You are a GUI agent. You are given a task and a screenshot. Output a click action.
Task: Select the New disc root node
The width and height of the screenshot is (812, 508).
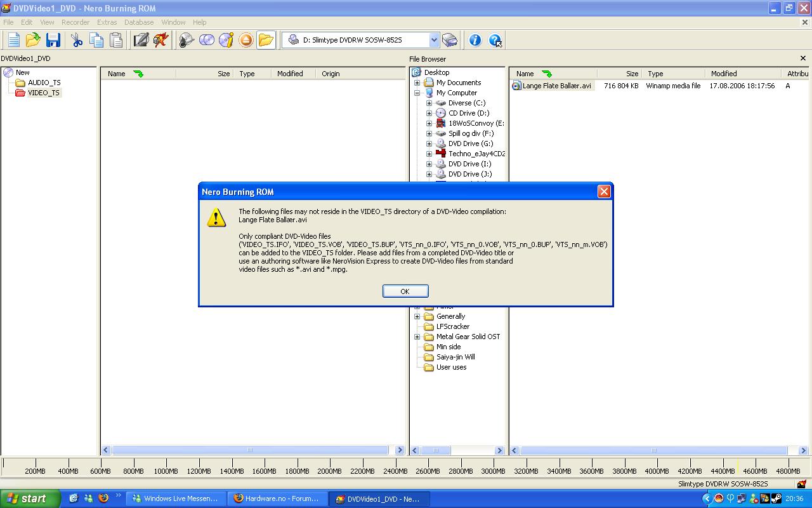pos(17,72)
